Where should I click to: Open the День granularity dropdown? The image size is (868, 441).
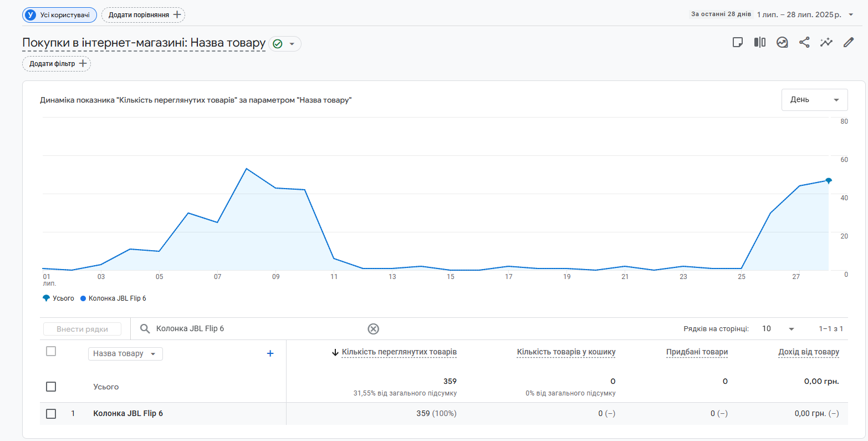click(x=815, y=100)
